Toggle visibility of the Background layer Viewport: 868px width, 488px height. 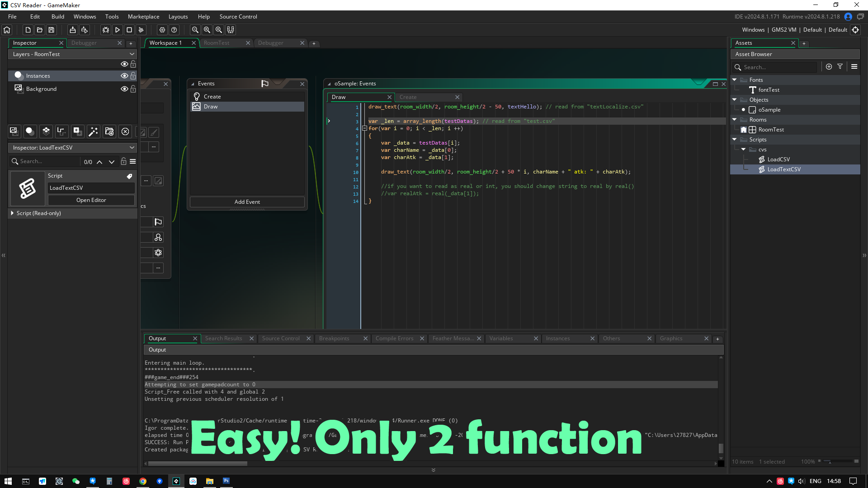pyautogui.click(x=124, y=89)
